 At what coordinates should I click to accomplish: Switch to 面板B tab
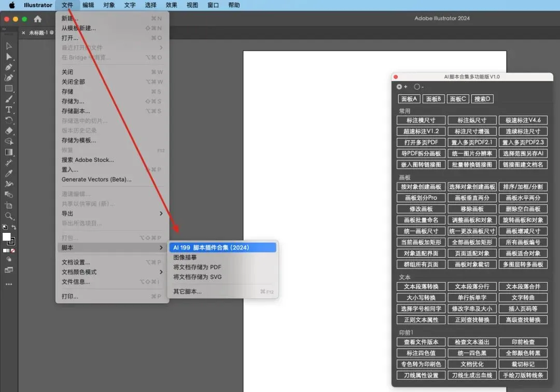tap(433, 99)
